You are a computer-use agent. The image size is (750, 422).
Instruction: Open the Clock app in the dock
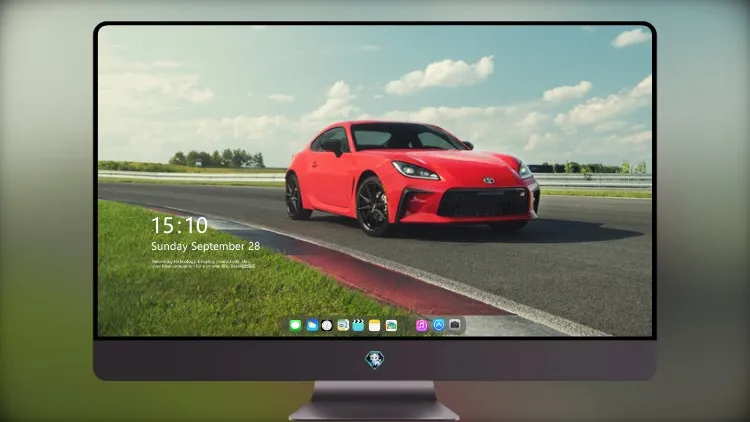point(327,326)
